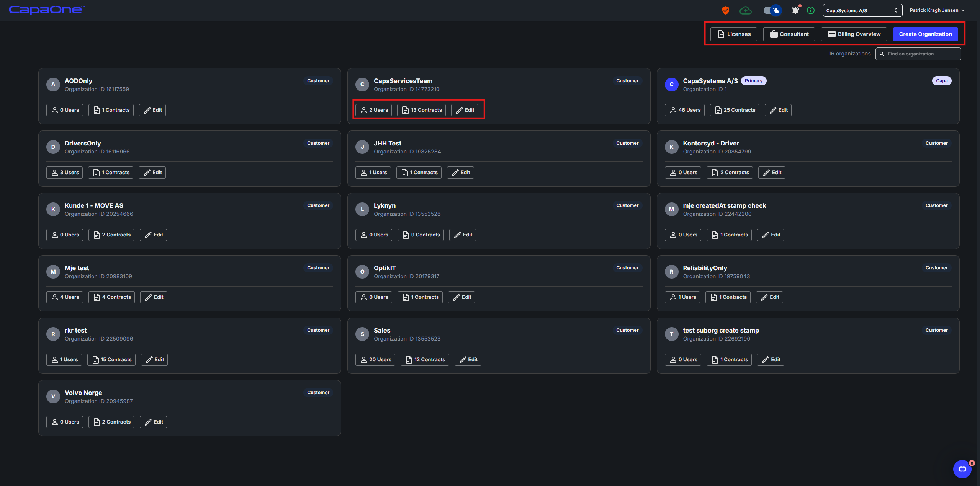Edit the AODOnly organization
The height and width of the screenshot is (486, 980).
pos(152,110)
